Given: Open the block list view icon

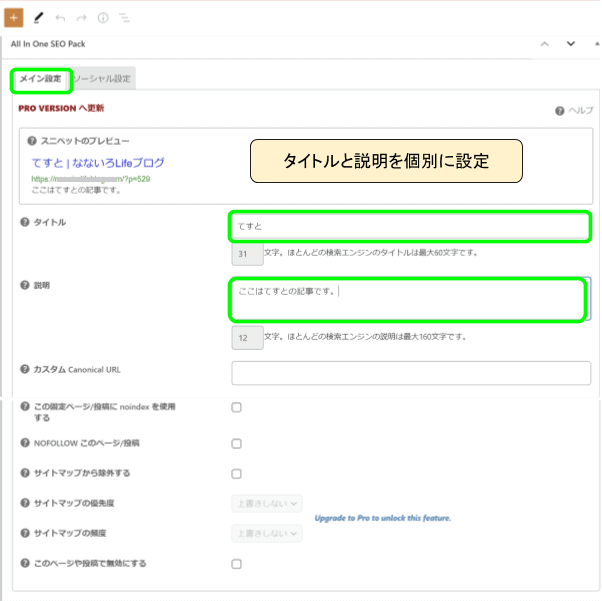Looking at the screenshot, I should (x=124, y=17).
